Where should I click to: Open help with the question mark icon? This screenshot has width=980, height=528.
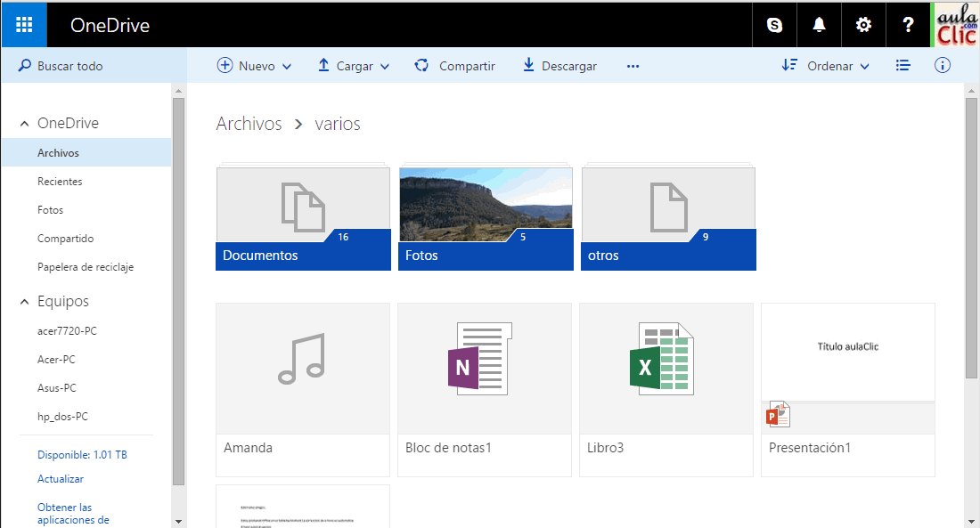tap(908, 24)
